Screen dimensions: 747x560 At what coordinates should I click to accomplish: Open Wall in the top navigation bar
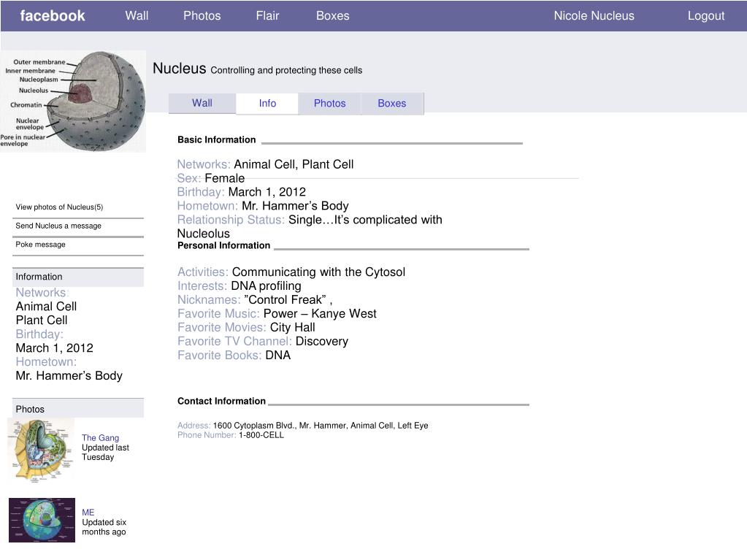(137, 16)
